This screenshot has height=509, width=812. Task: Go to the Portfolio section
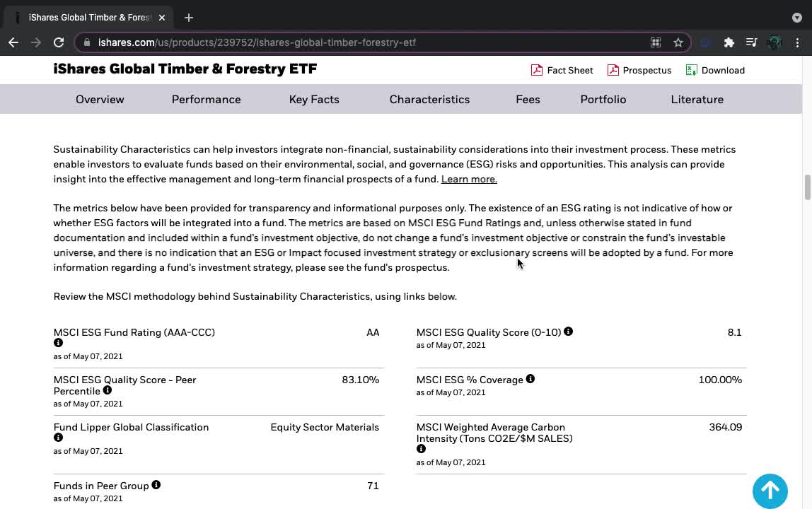coord(603,100)
